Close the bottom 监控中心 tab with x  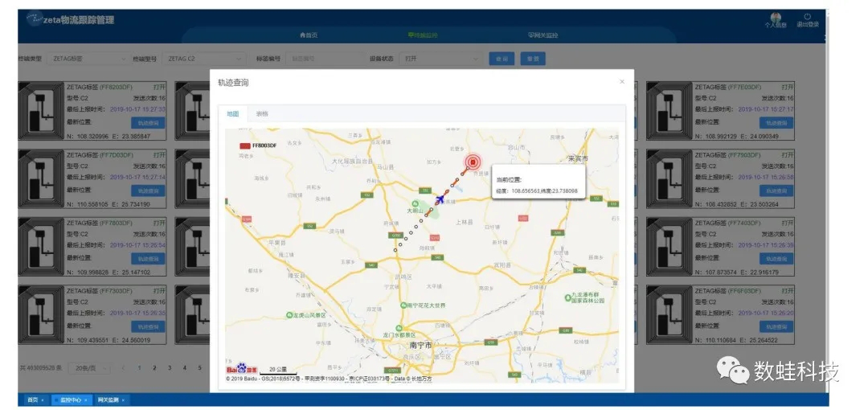coord(84,400)
